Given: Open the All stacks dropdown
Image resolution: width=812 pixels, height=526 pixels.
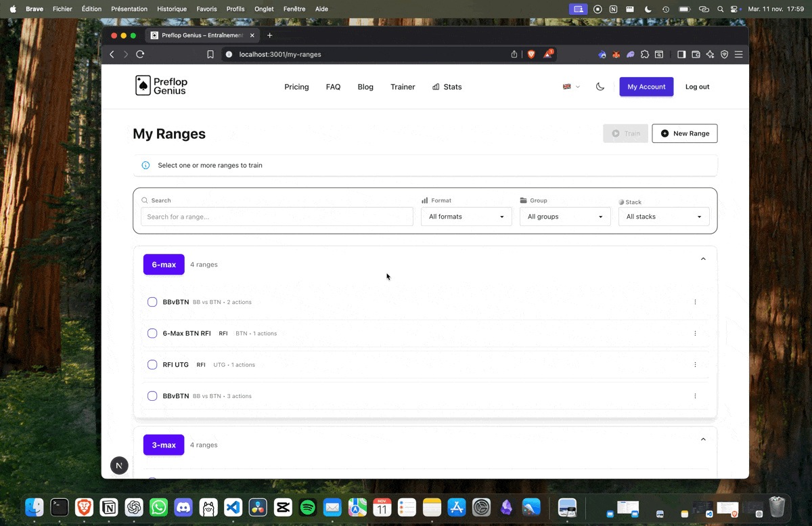Looking at the screenshot, I should pos(663,217).
